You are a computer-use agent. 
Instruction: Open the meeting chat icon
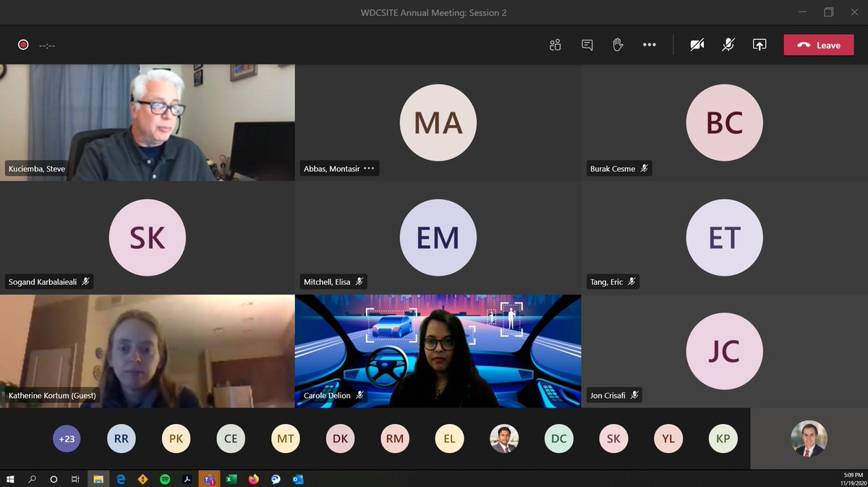587,45
